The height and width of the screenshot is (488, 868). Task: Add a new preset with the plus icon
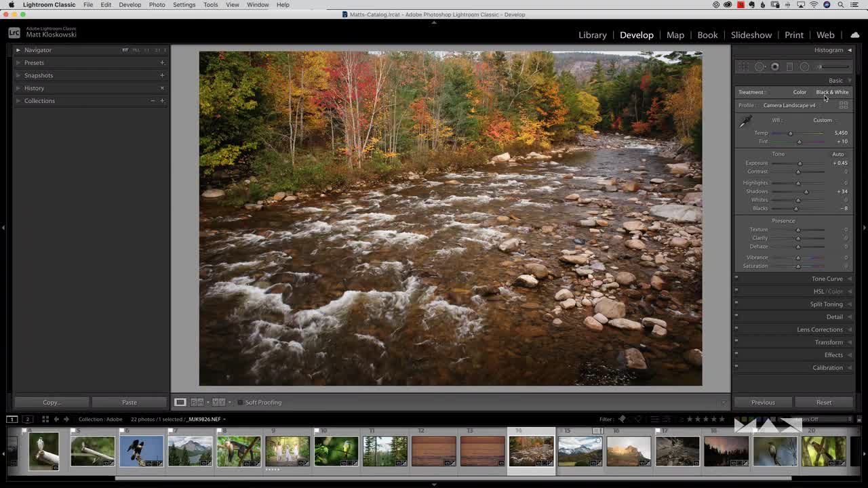[162, 62]
